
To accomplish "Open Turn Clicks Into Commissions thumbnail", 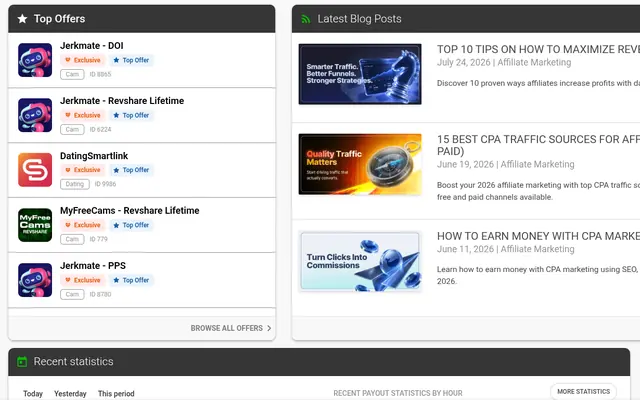I will 360,261.
